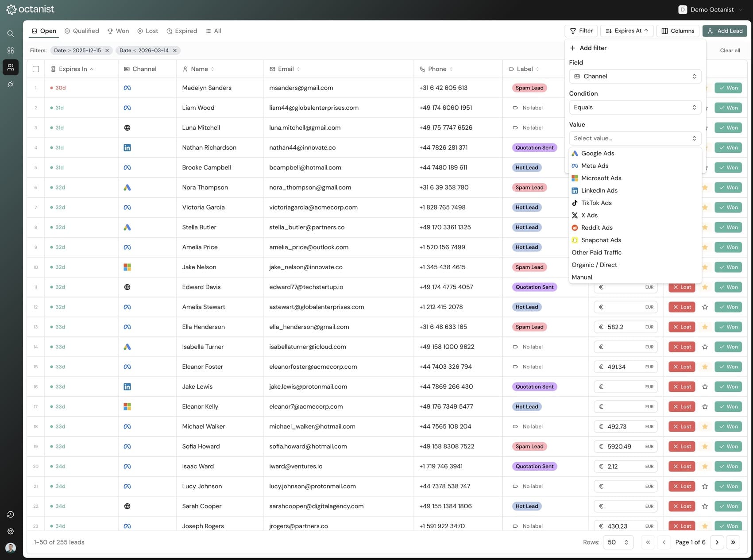Click the user avatar in sidebar bottom
Image resolution: width=753 pixels, height=560 pixels.
coord(11,548)
